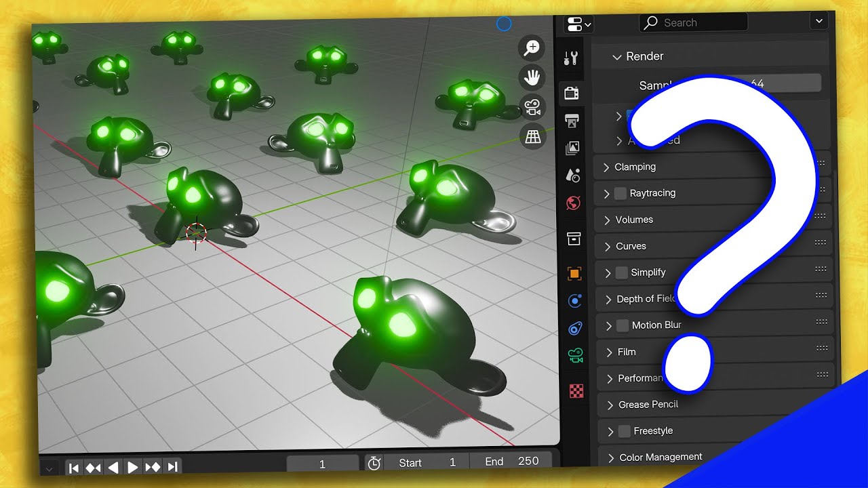Open the green camera Object Data tab

click(576, 356)
